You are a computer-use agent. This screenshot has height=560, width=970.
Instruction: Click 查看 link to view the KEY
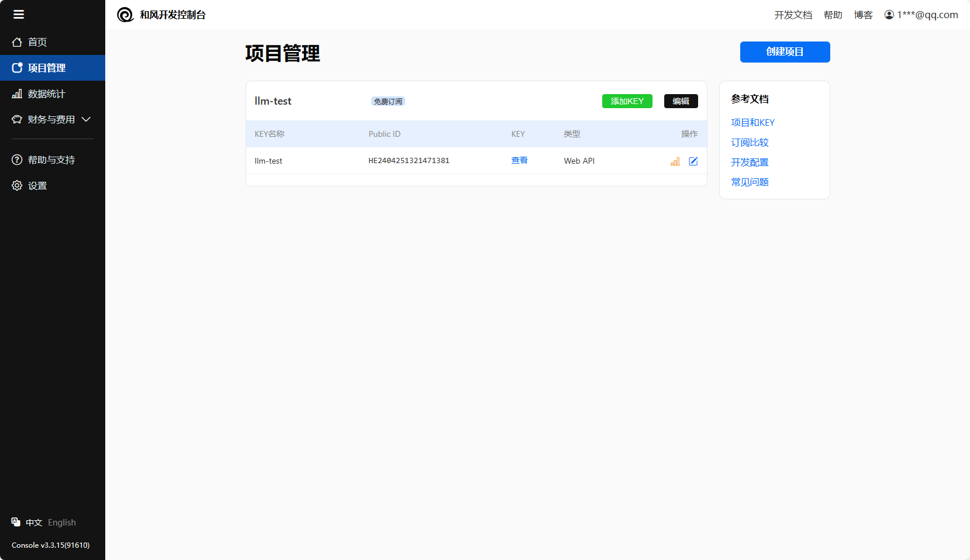[x=519, y=161]
